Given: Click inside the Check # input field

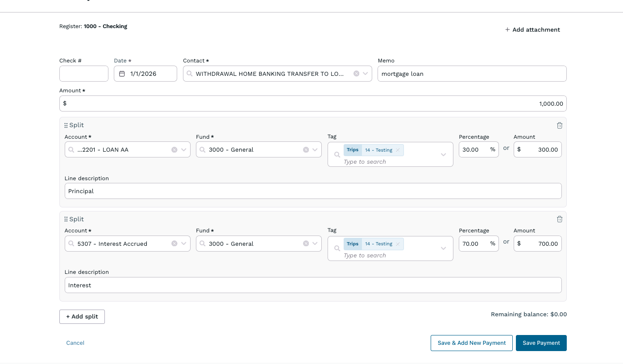Looking at the screenshot, I should 83,73.
